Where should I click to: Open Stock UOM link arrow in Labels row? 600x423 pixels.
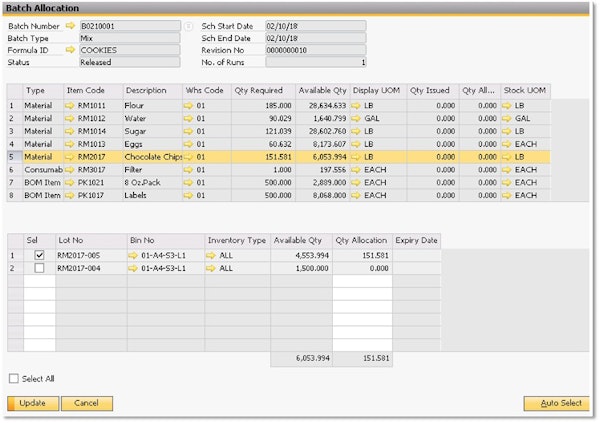point(507,195)
